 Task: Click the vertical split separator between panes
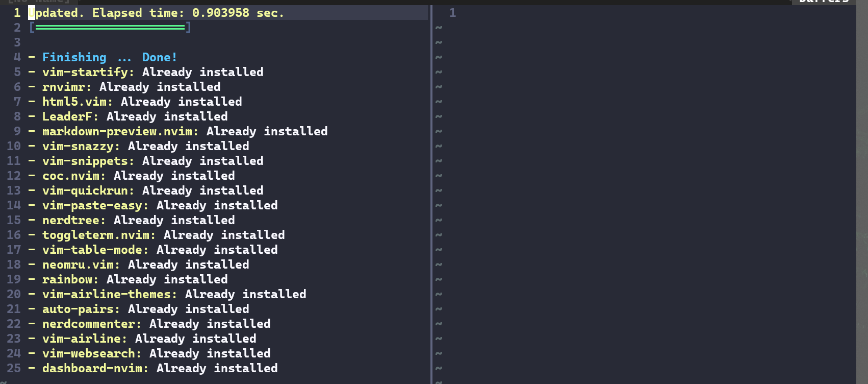(431, 194)
